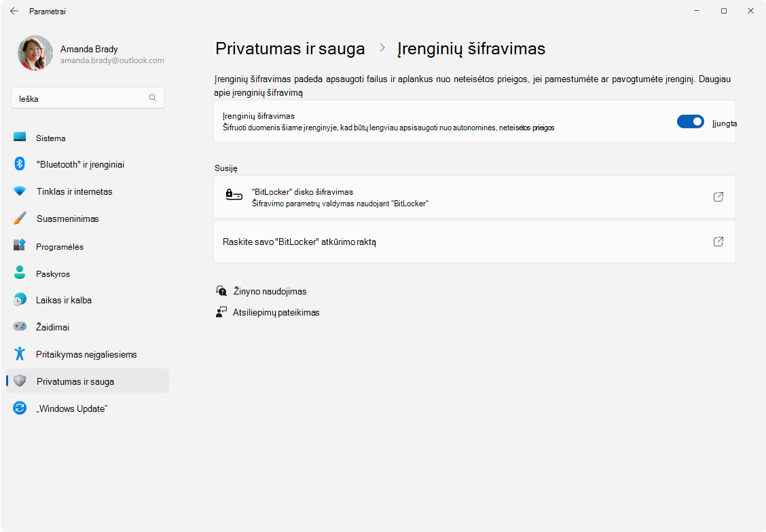
Task: Click external link icon on BitLocker disko row
Action: (718, 197)
